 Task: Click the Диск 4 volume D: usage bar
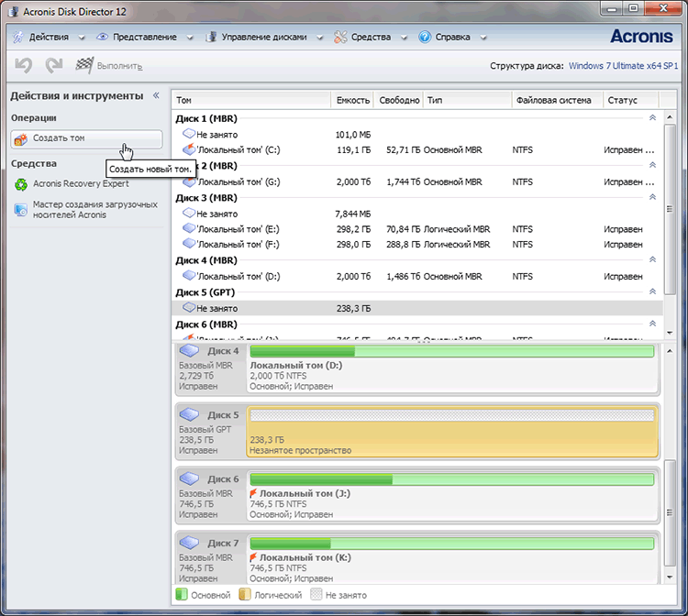pos(452,351)
